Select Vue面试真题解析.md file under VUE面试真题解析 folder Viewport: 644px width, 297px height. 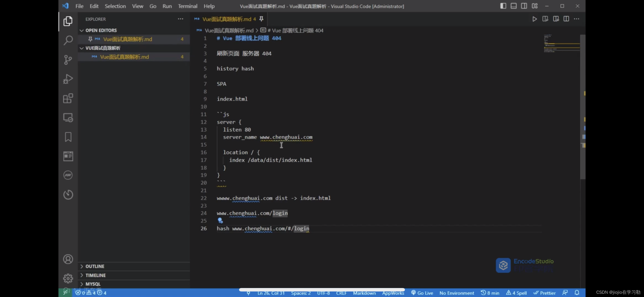click(134, 57)
